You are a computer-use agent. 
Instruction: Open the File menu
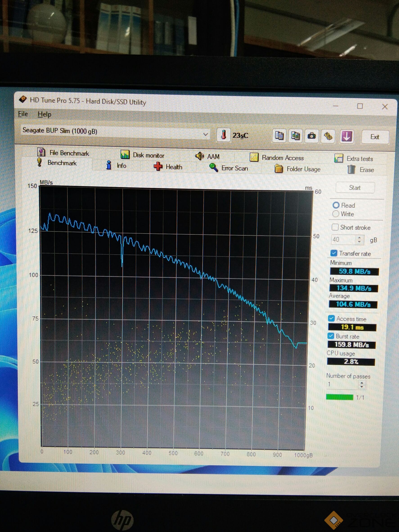pos(23,114)
